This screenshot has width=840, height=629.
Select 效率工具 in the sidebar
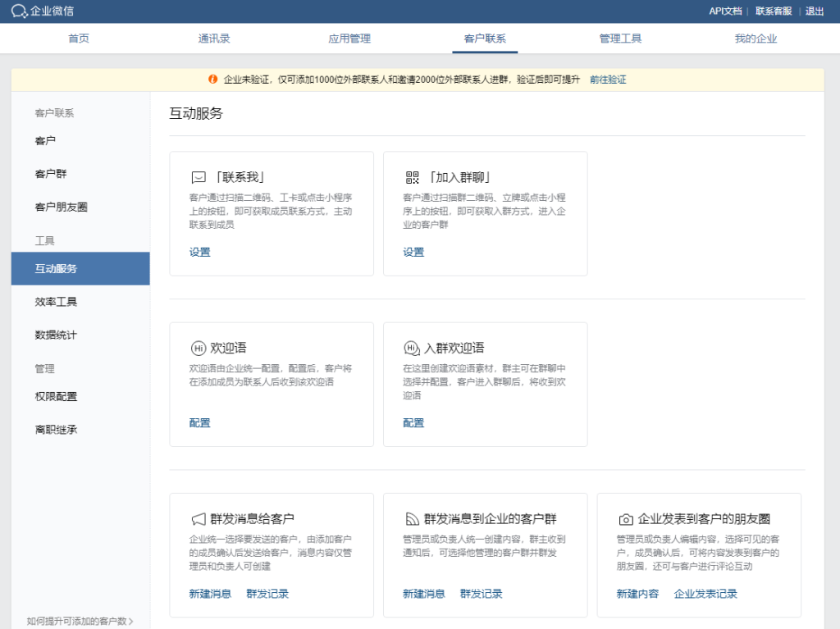[x=57, y=301]
